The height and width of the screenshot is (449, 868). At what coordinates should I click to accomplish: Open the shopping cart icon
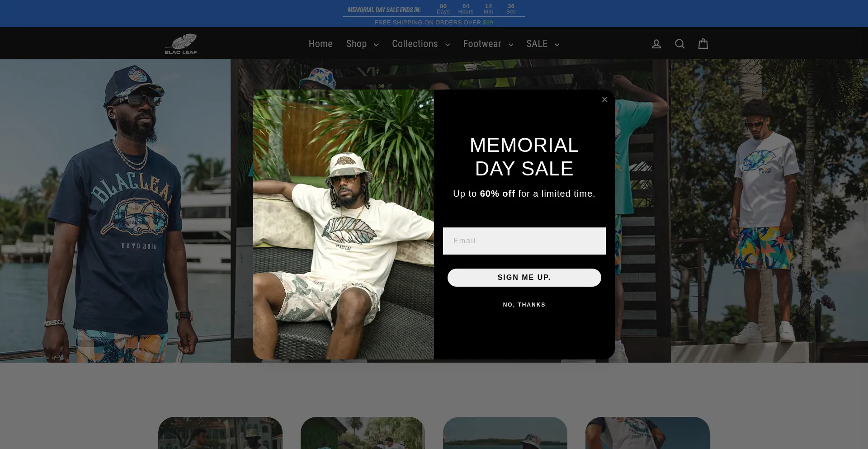(x=703, y=44)
